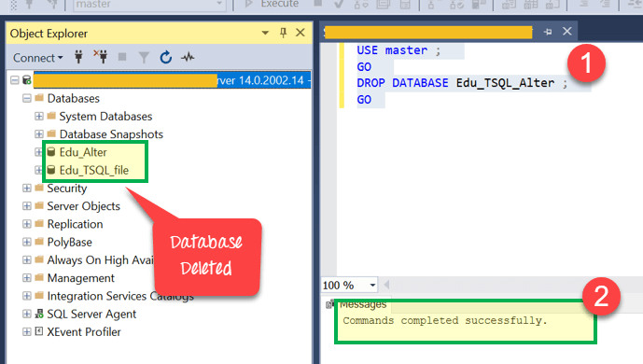Switch to the Messages tab
This screenshot has height=364, width=643.
pyautogui.click(x=363, y=304)
